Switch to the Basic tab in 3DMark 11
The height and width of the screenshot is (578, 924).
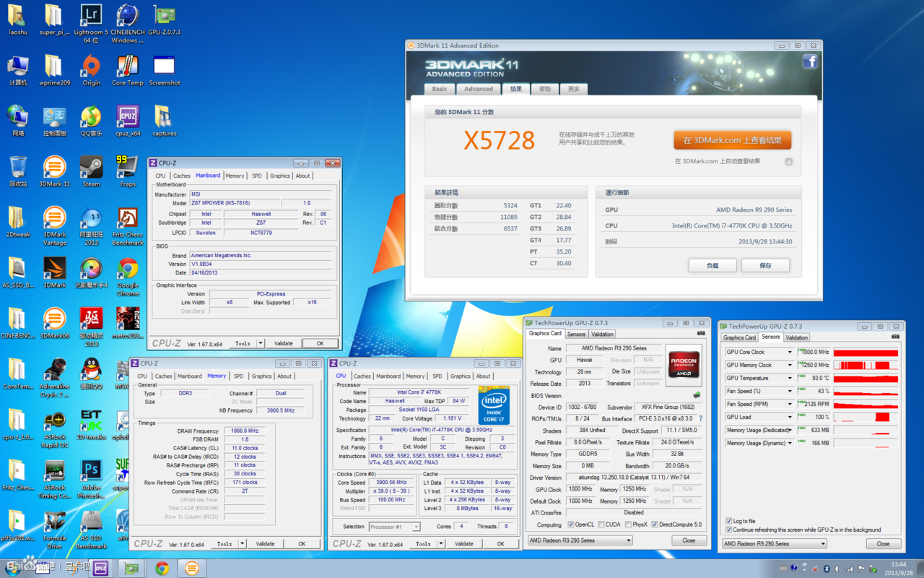coord(440,89)
